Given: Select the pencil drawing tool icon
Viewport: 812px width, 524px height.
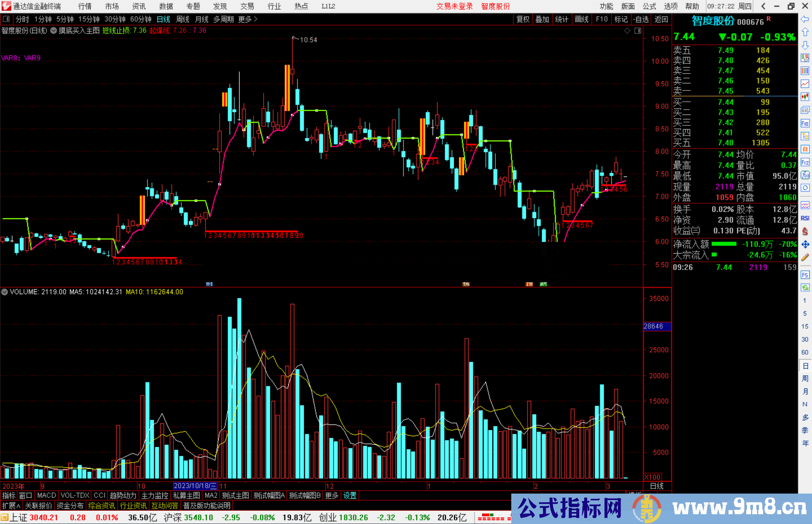Looking at the screenshot, I should tap(805, 258).
